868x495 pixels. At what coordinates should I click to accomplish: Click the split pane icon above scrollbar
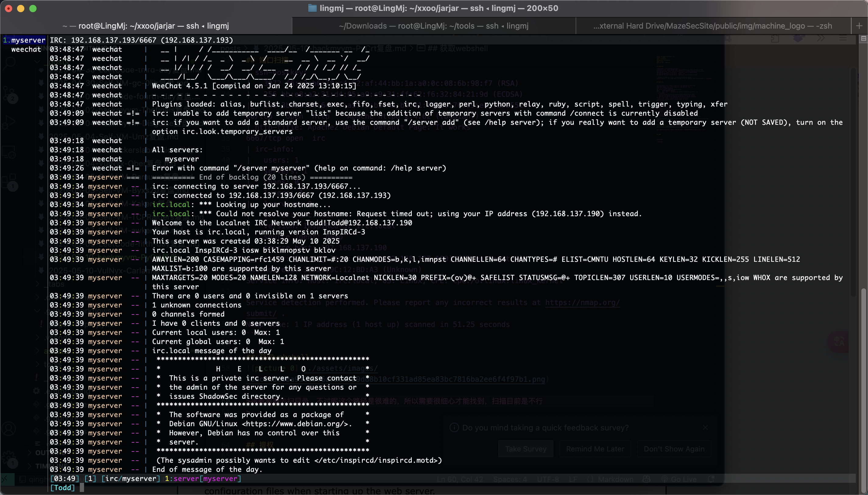tap(863, 39)
